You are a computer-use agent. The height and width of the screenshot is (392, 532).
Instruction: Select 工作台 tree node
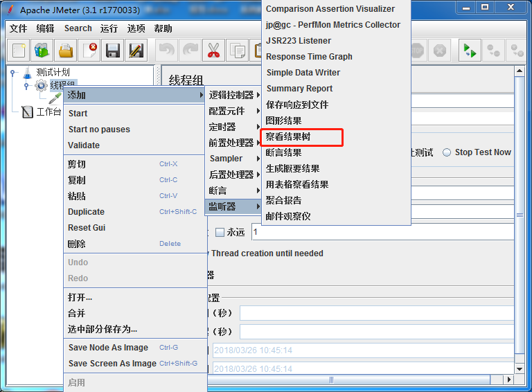click(48, 112)
